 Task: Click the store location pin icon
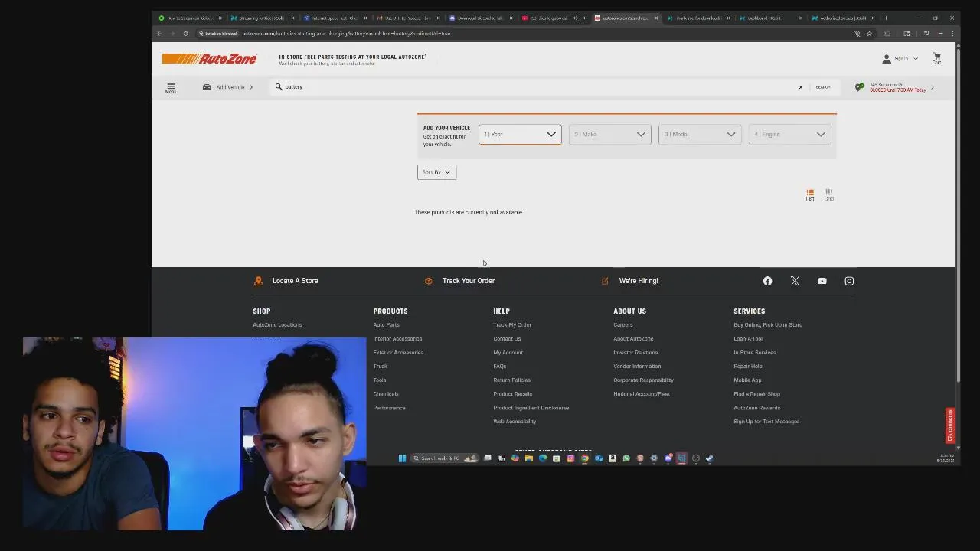click(x=860, y=87)
